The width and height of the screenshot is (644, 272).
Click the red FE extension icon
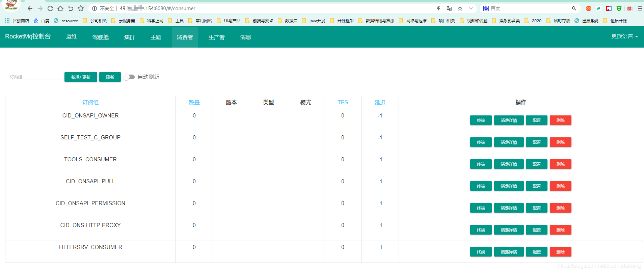(x=609, y=8)
